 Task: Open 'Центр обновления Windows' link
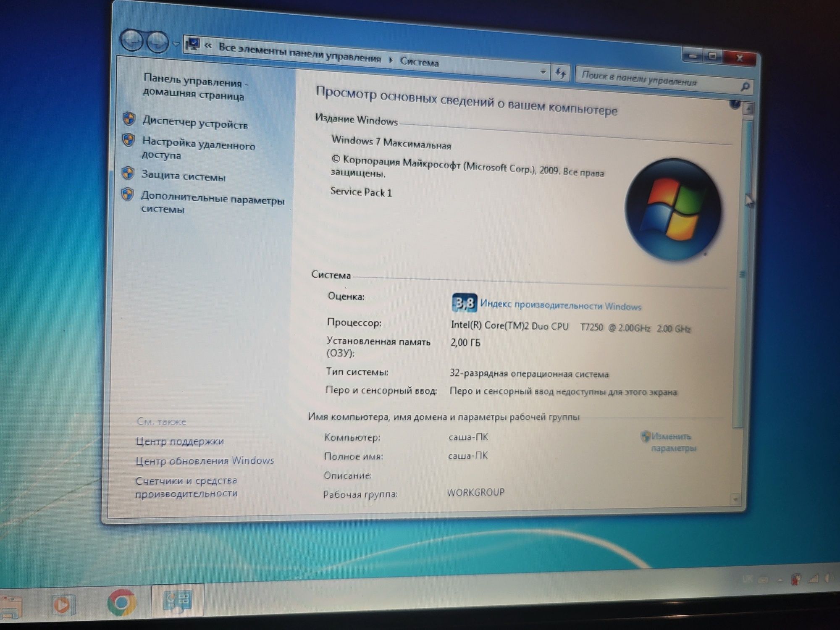(x=205, y=461)
